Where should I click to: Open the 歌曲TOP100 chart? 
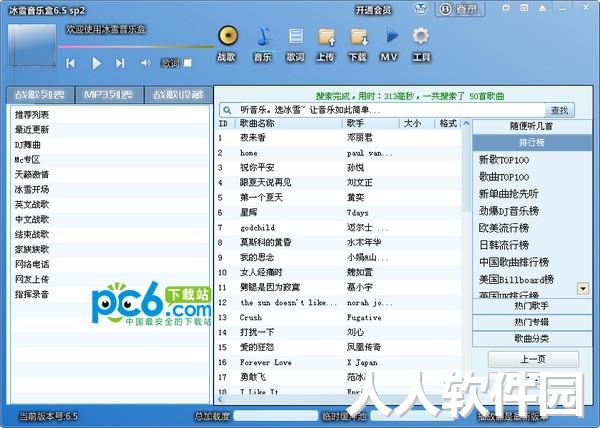point(504,177)
